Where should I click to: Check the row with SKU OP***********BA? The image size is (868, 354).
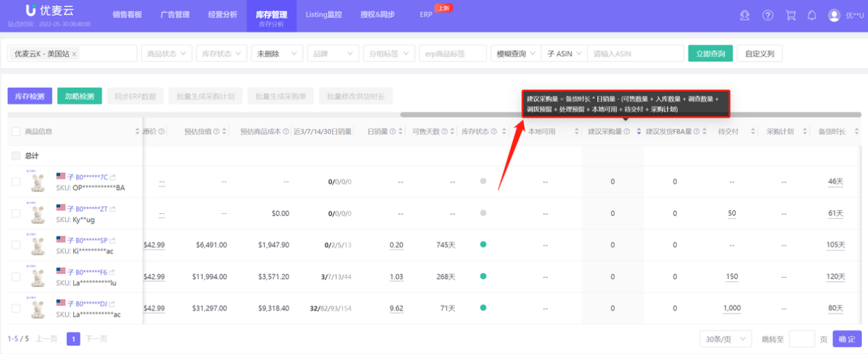[16, 182]
